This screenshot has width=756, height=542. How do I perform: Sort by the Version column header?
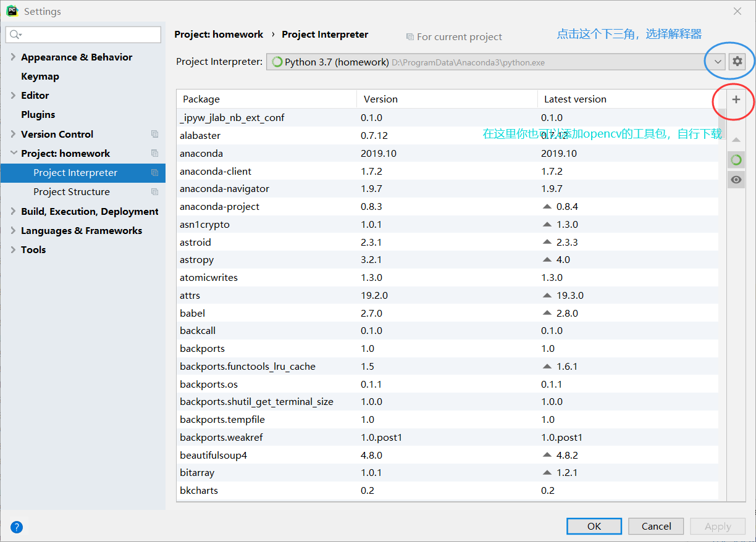point(447,99)
